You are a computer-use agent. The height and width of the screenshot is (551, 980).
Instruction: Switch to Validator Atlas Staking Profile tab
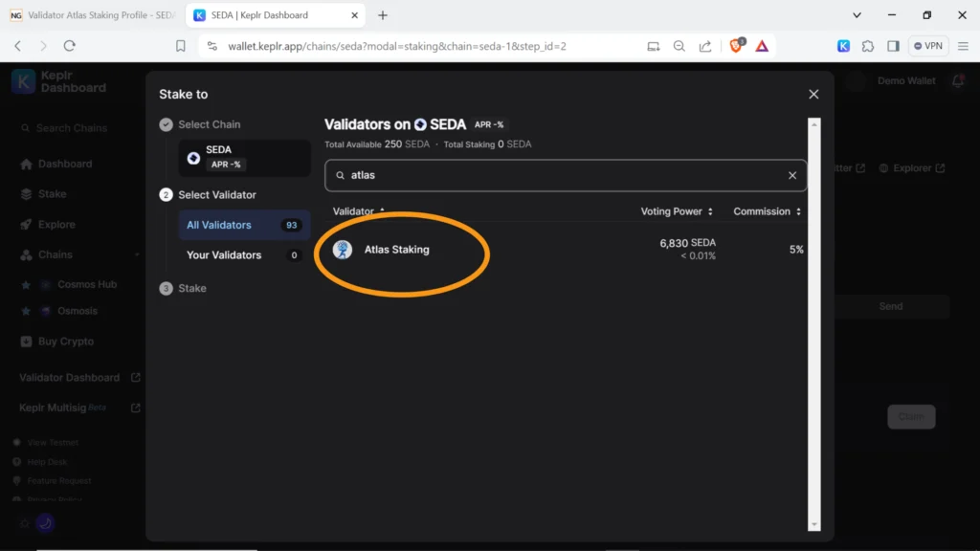(93, 15)
